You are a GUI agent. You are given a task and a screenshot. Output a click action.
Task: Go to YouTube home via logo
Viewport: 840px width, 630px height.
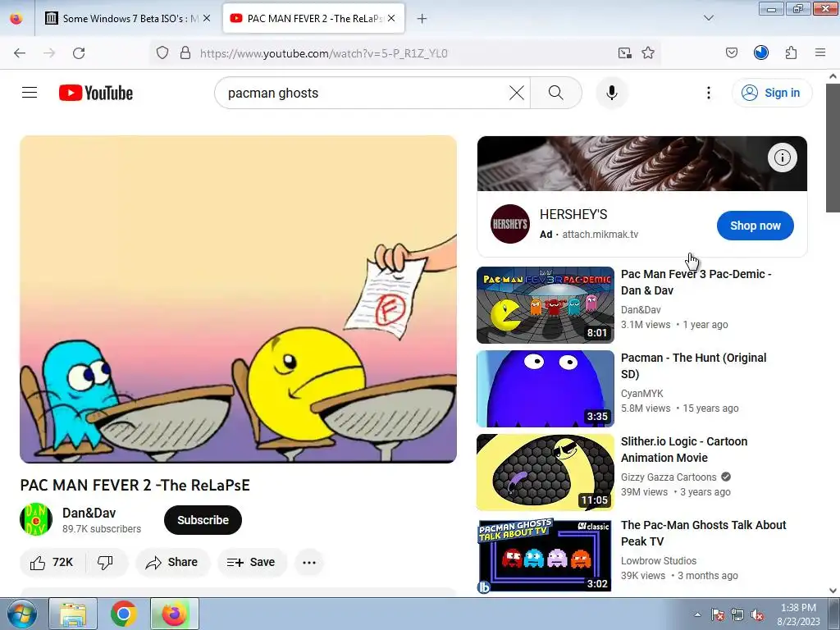pyautogui.click(x=96, y=93)
